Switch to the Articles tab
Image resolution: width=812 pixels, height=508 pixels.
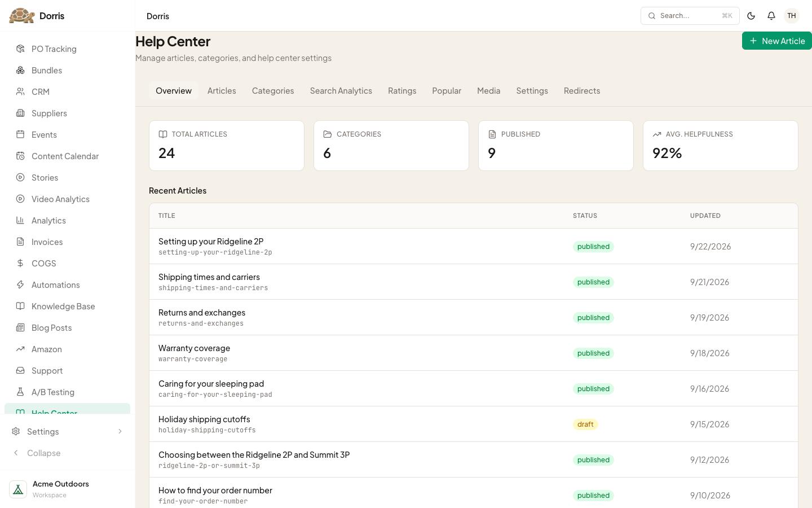(x=222, y=90)
